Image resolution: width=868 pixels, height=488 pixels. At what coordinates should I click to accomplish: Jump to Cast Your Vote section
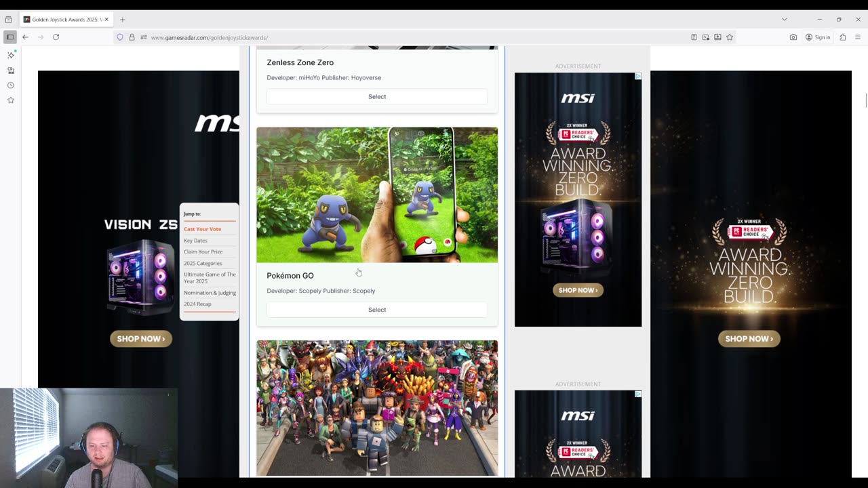click(202, 229)
